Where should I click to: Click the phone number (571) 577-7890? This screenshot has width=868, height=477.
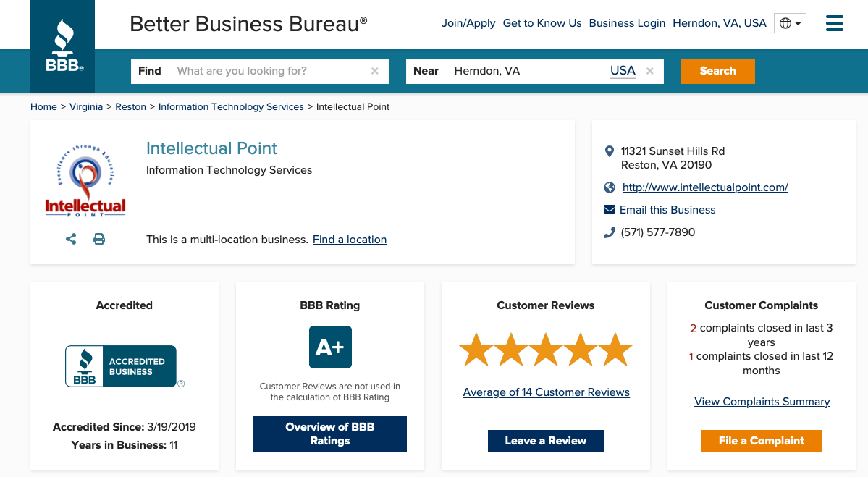click(x=657, y=232)
